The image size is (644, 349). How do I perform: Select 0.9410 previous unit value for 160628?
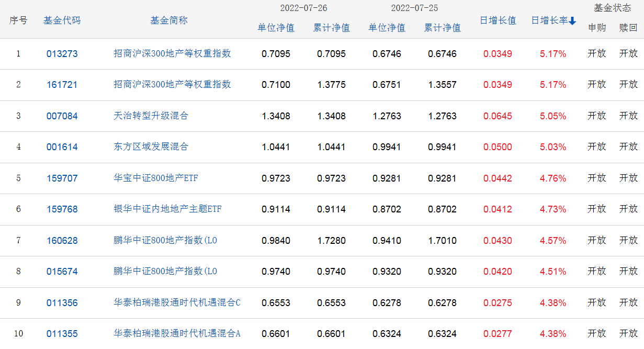click(387, 241)
